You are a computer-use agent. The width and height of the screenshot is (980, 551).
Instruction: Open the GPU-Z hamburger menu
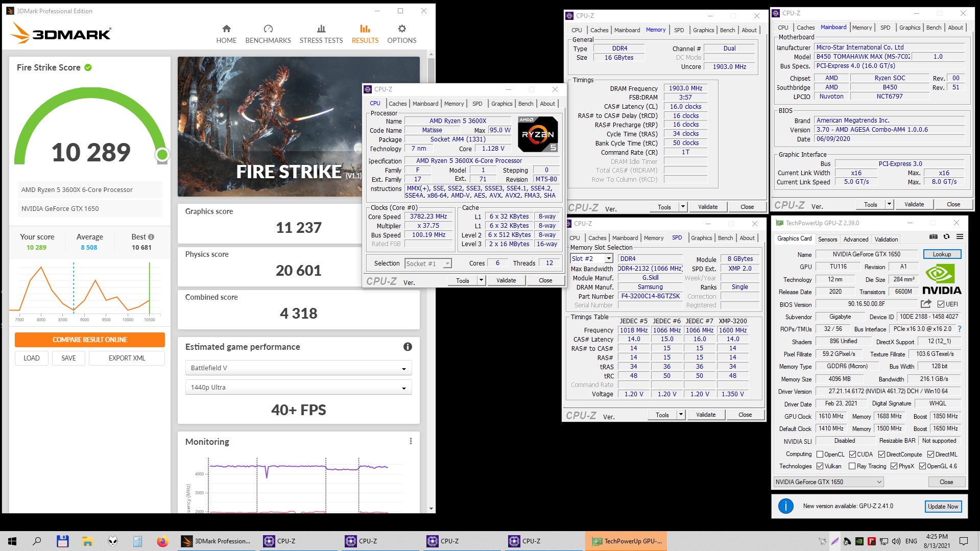(x=960, y=237)
